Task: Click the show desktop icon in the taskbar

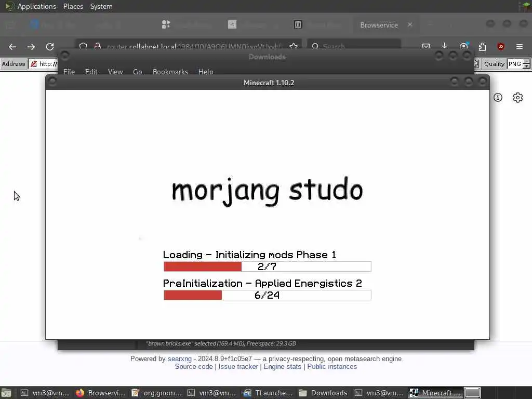Action: point(6,393)
